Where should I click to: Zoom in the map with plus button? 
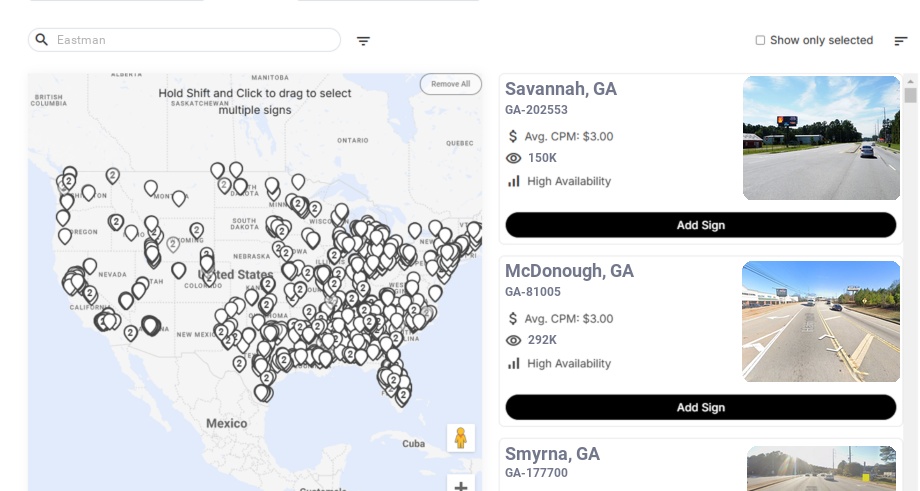click(461, 485)
